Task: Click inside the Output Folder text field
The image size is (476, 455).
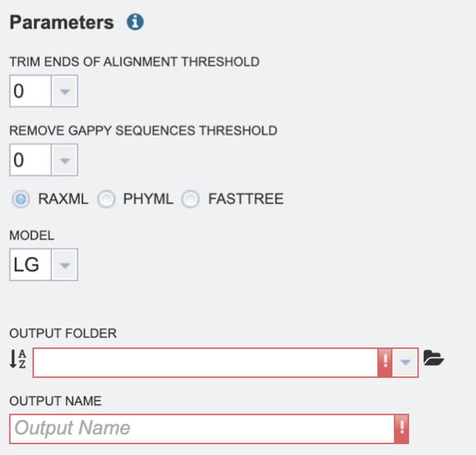Action: pyautogui.click(x=205, y=362)
